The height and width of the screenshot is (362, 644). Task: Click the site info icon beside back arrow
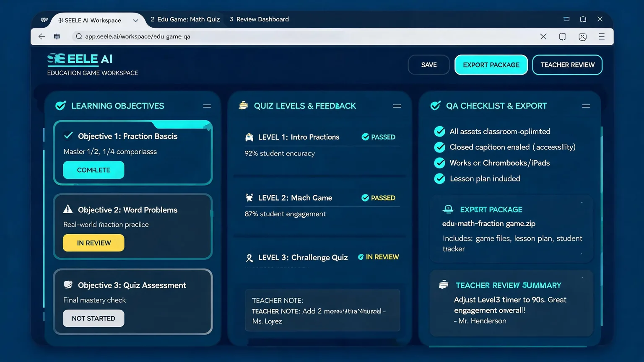coord(57,36)
